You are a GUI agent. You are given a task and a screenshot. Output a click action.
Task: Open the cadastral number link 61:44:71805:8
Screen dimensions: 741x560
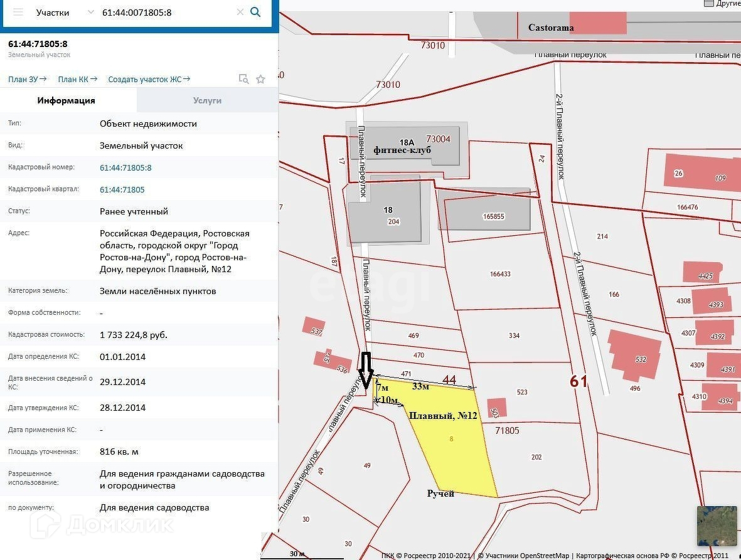click(125, 167)
